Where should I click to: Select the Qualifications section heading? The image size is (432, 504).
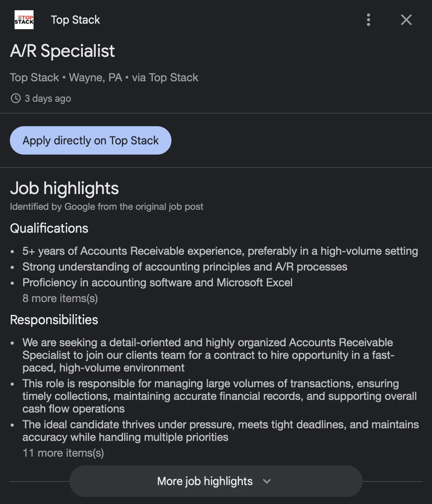(x=49, y=228)
